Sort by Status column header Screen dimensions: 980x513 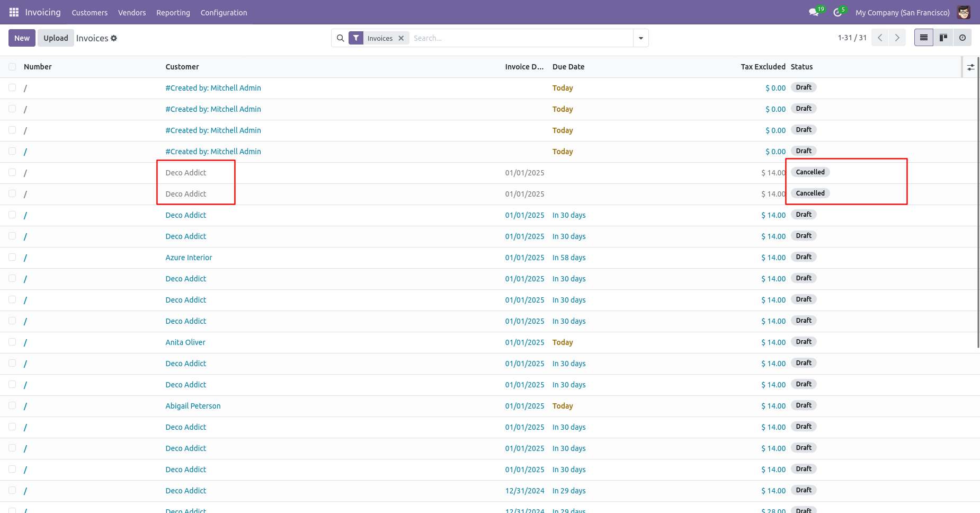801,67
